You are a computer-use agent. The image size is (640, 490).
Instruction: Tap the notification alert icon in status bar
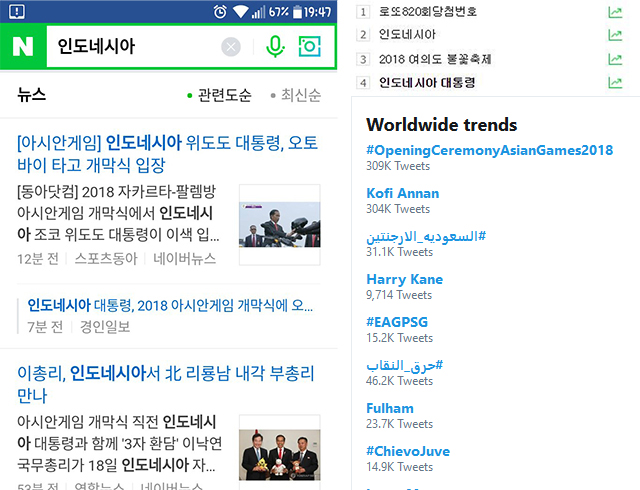coord(12,11)
